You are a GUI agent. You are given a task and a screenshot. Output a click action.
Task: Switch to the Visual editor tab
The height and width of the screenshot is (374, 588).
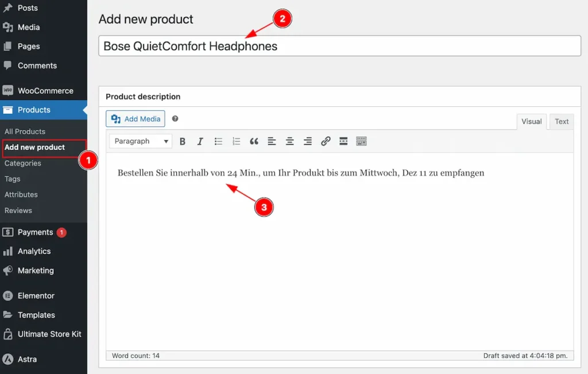(531, 122)
